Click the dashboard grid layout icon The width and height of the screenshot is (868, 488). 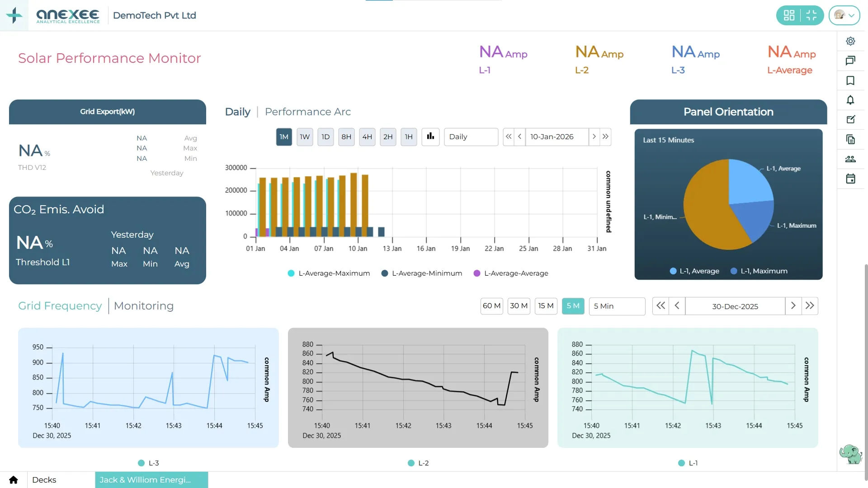pos(790,15)
